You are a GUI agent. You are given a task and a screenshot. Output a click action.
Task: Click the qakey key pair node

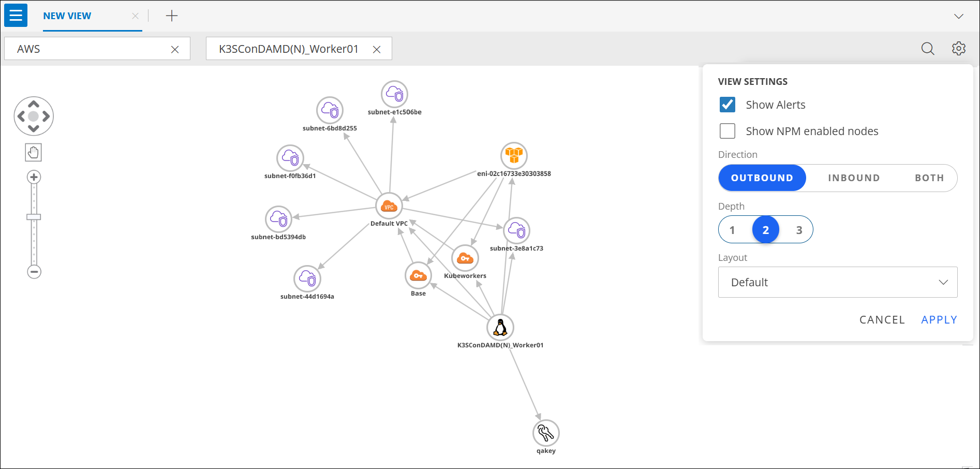tap(546, 433)
